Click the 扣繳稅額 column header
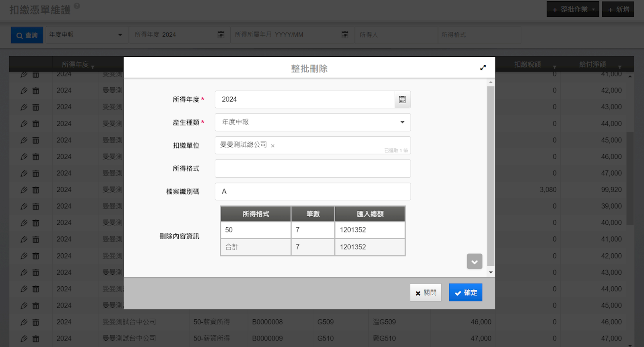 pyautogui.click(x=527, y=64)
